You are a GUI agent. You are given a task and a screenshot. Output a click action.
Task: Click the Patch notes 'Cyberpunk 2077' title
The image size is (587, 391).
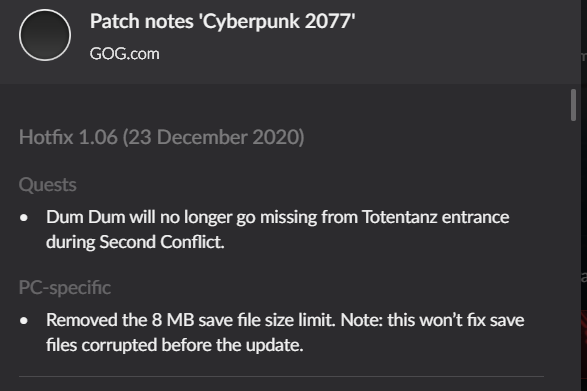point(222,21)
